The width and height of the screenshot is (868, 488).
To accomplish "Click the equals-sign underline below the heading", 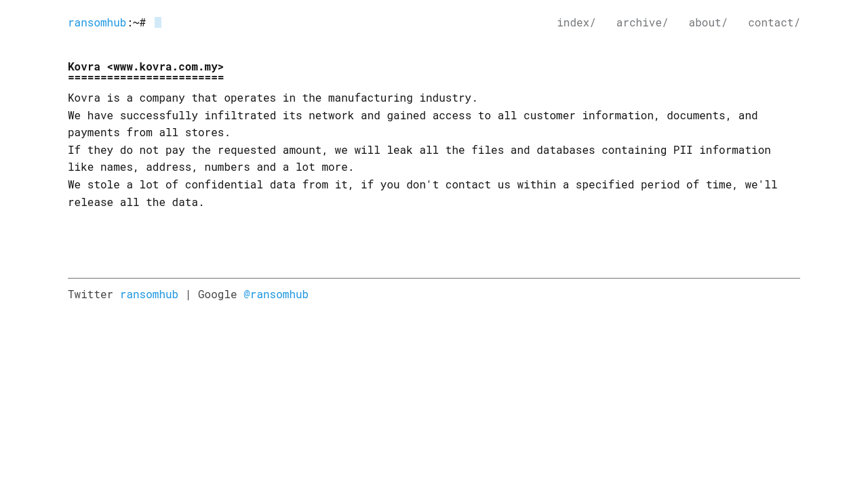I will (x=146, y=78).
